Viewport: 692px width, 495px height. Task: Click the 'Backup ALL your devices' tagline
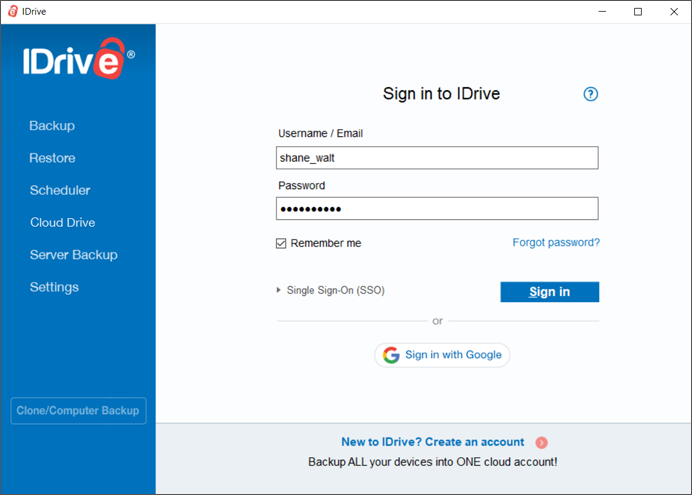tap(432, 462)
